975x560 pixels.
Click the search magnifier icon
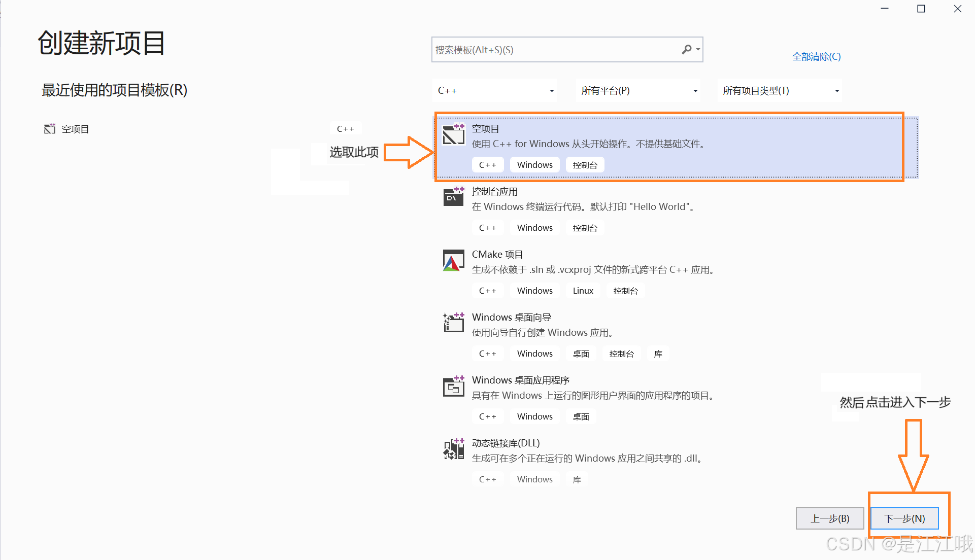pyautogui.click(x=686, y=49)
